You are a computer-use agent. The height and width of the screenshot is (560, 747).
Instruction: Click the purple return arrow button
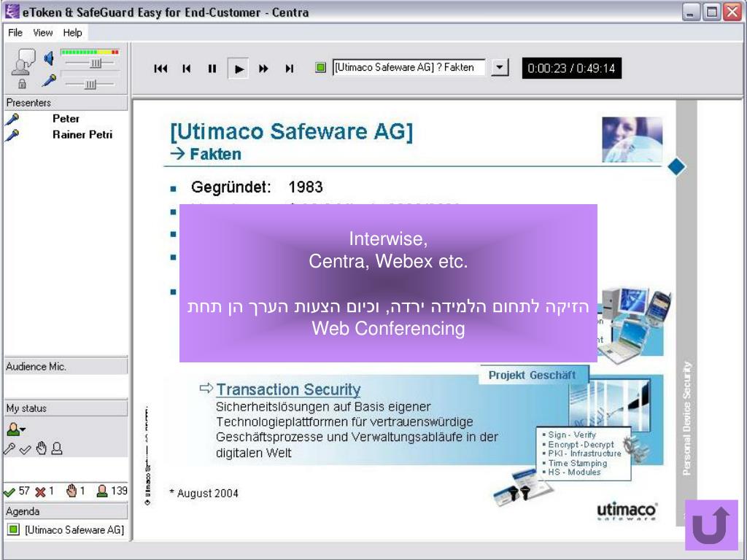[x=711, y=525]
